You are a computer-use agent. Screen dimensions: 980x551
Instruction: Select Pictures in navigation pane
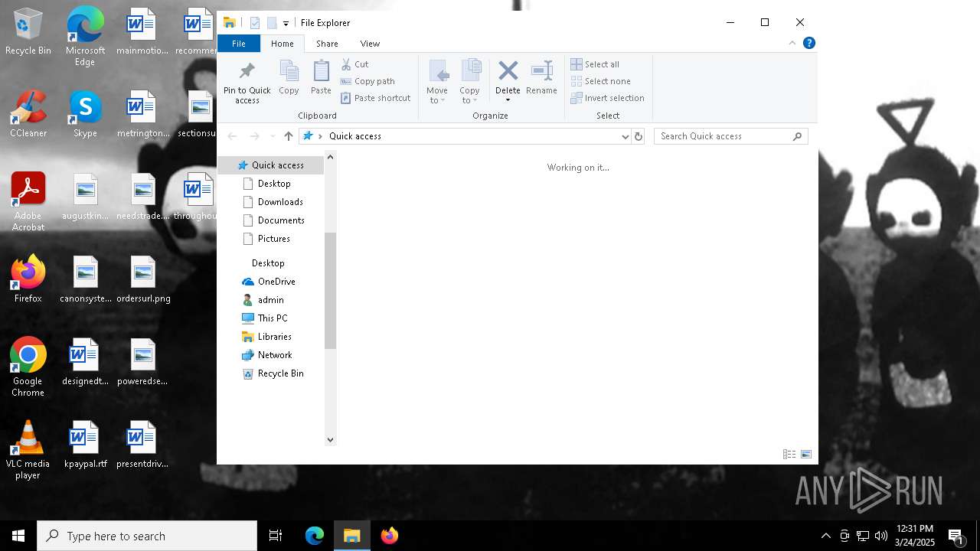pyautogui.click(x=273, y=239)
